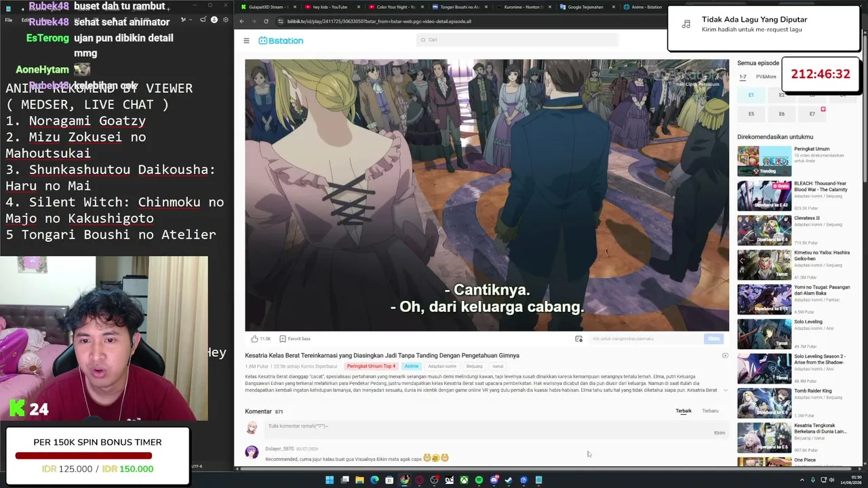The width and height of the screenshot is (868, 488).
Task: Click the Peringkat Umum Top 4 tag
Action: [x=371, y=367]
